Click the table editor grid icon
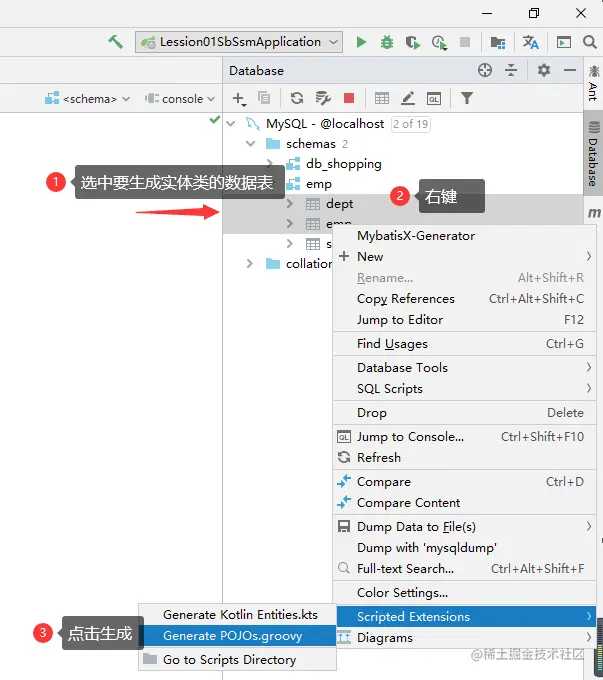The image size is (603, 680). pyautogui.click(x=382, y=98)
